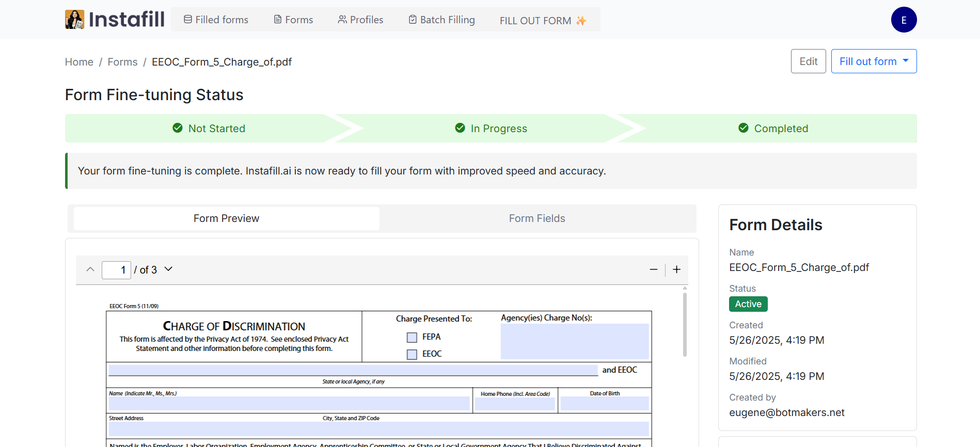Click the In Progress step
This screenshot has width=980, height=447.
[x=491, y=129]
